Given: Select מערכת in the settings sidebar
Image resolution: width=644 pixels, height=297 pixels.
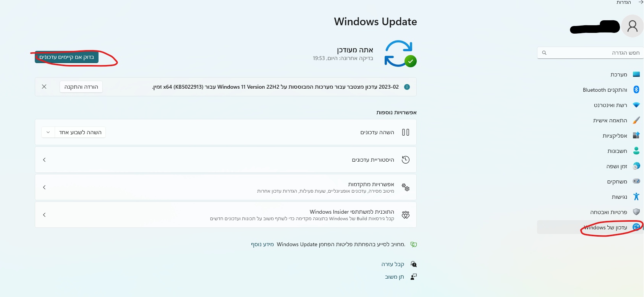Looking at the screenshot, I should [619, 75].
